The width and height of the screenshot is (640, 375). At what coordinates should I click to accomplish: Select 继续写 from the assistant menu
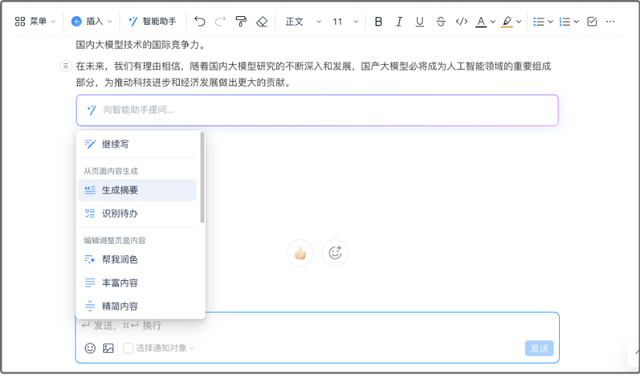tap(137, 144)
